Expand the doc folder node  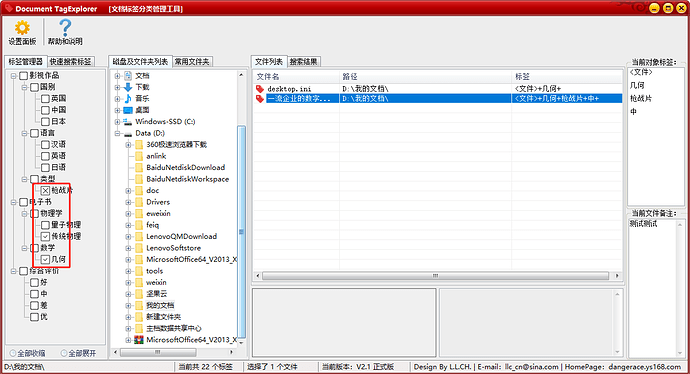click(x=128, y=191)
